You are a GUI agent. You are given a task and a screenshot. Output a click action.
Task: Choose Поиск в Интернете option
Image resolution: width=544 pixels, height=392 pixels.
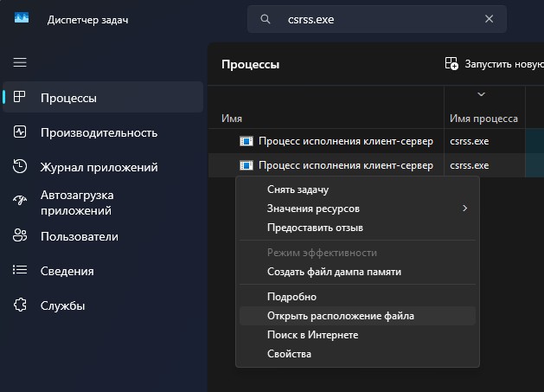pyautogui.click(x=357, y=335)
